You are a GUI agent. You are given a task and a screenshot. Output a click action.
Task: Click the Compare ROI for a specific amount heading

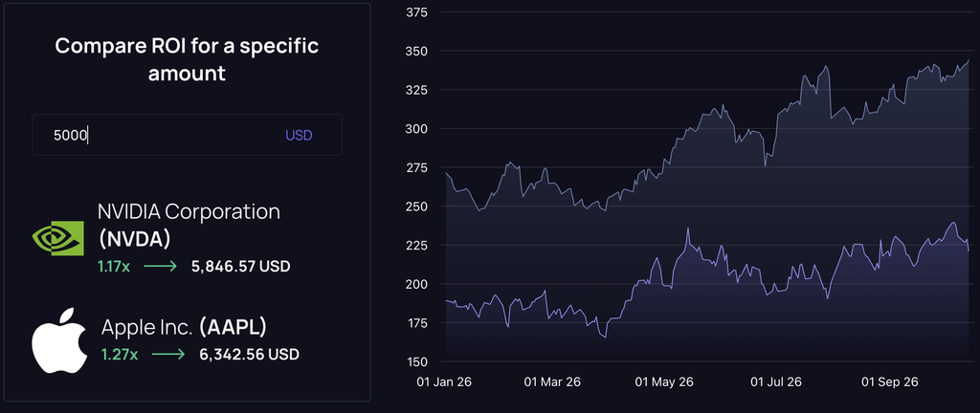pos(187,59)
